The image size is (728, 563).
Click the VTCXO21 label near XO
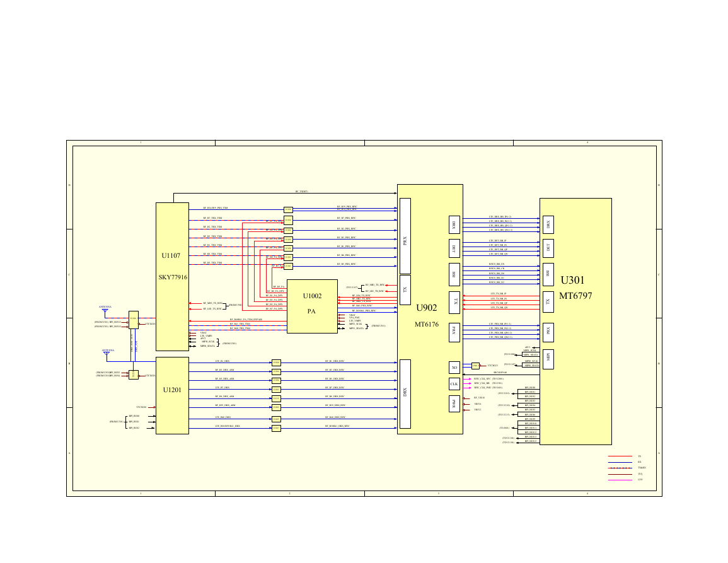493,366
